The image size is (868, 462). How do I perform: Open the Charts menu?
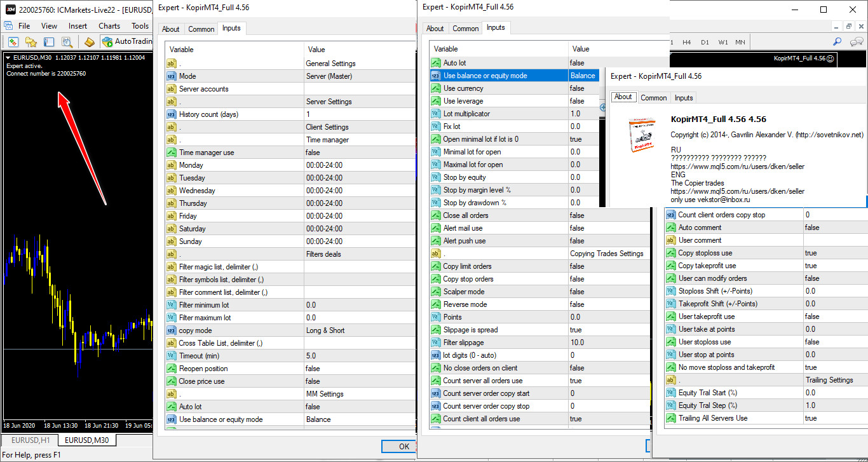tap(109, 26)
